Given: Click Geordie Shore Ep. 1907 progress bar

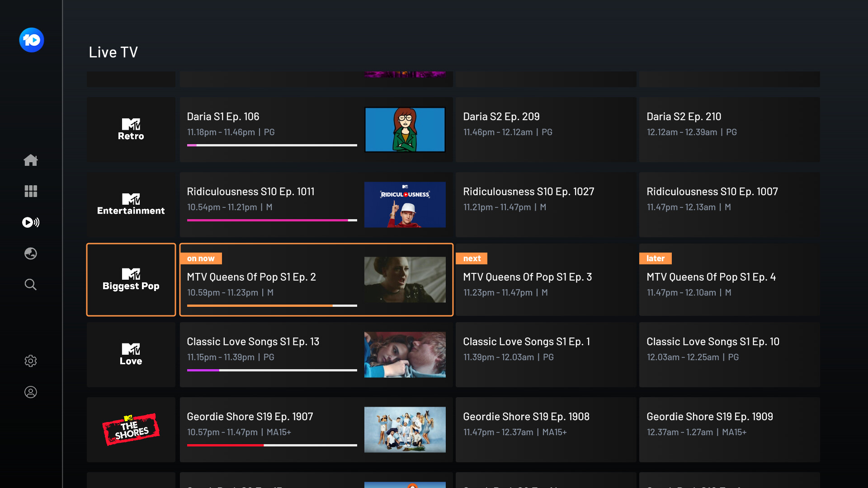Looking at the screenshot, I should coord(272,445).
